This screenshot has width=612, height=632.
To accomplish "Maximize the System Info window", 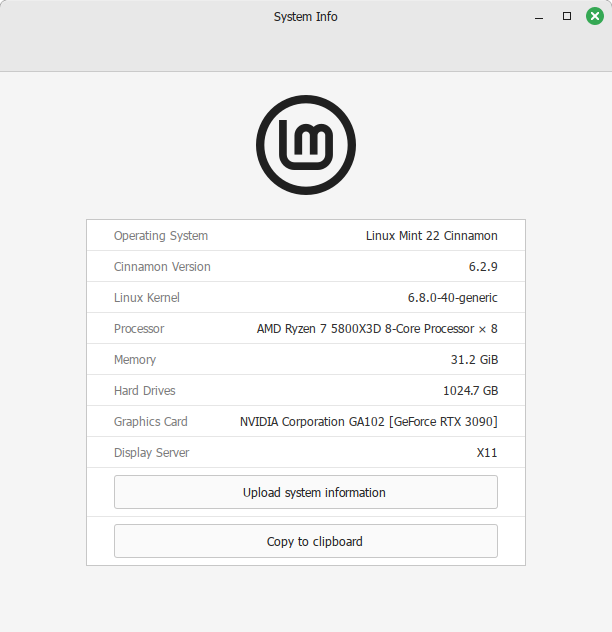I will pos(567,16).
